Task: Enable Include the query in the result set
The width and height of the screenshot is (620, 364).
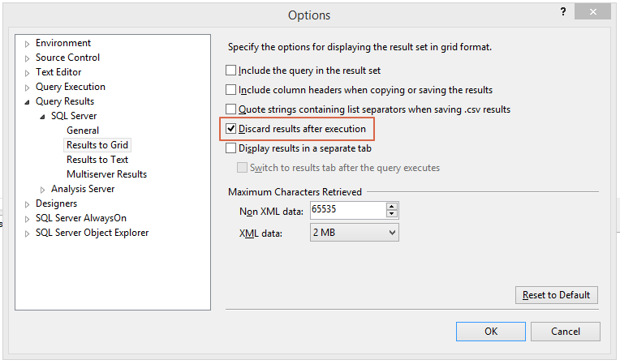Action: [x=231, y=71]
